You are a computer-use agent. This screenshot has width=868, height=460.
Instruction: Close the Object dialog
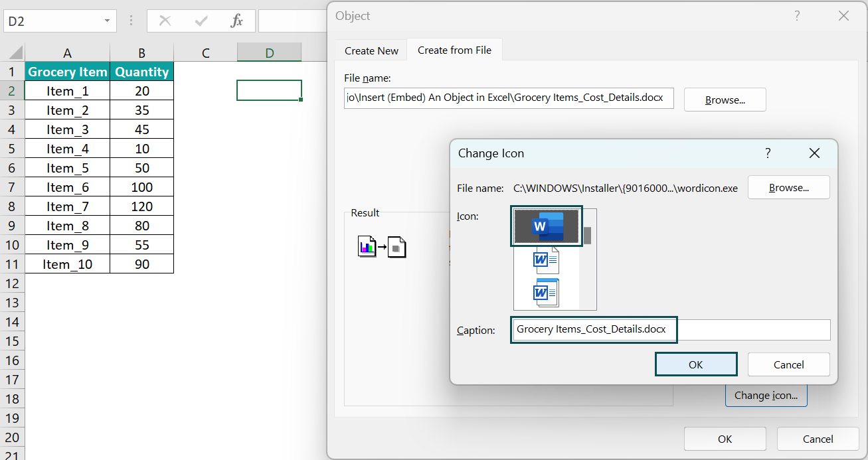click(843, 16)
